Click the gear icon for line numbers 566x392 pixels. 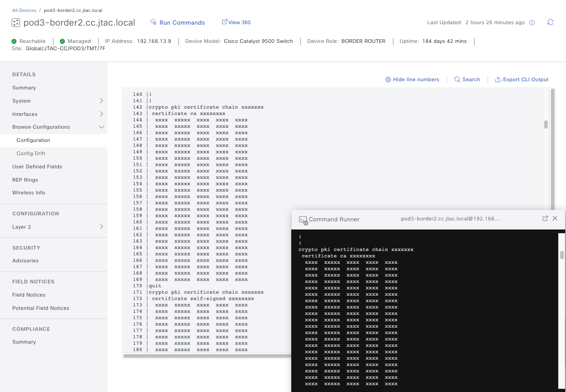pos(388,79)
